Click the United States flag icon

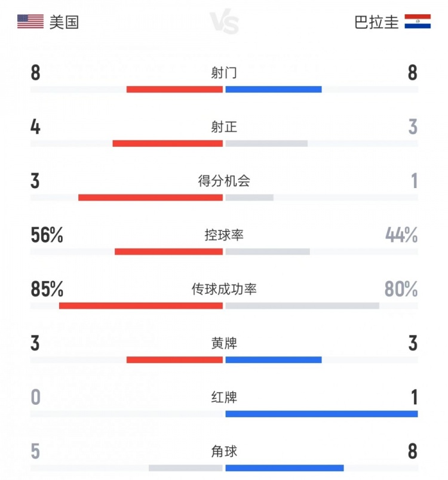tap(30, 22)
